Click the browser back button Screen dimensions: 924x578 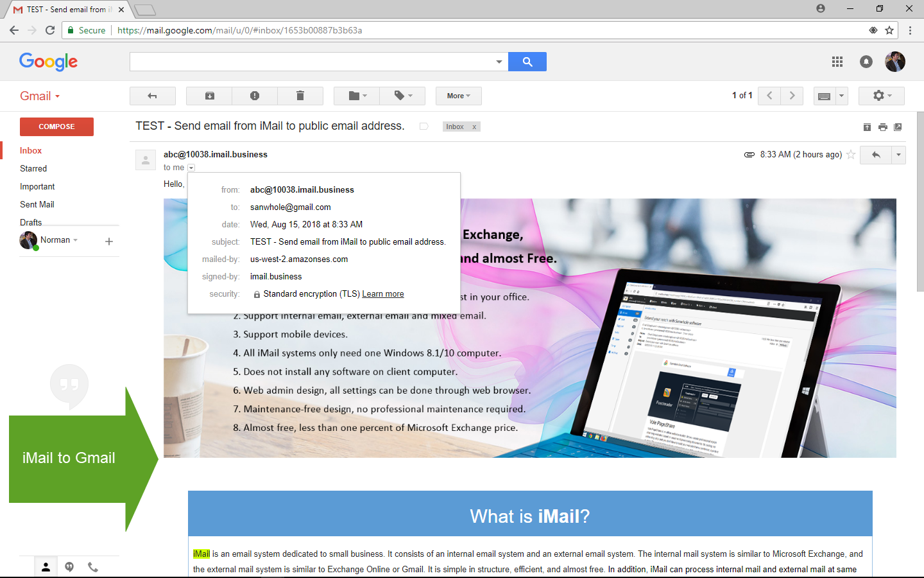click(x=14, y=30)
